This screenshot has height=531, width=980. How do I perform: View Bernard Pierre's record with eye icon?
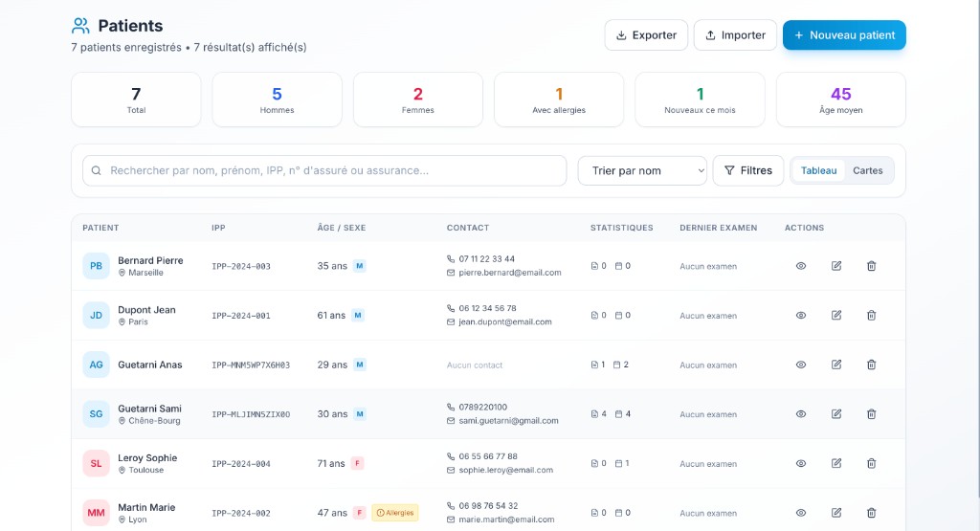[801, 266]
